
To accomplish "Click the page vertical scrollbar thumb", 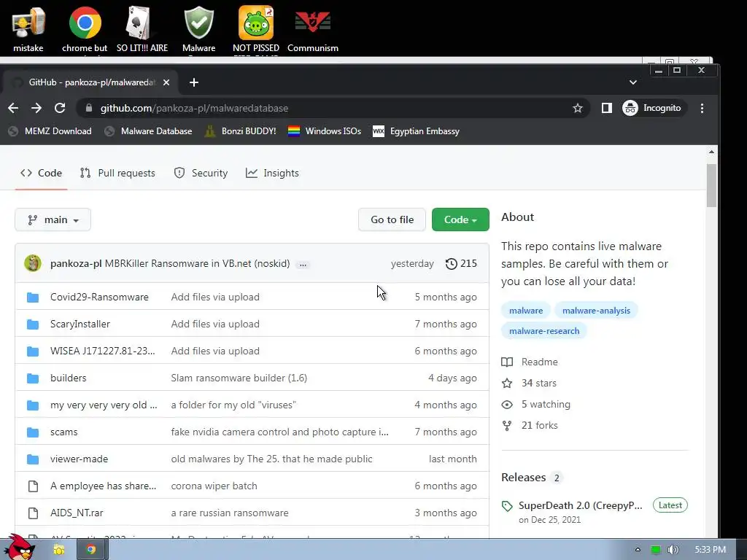I will (x=711, y=186).
